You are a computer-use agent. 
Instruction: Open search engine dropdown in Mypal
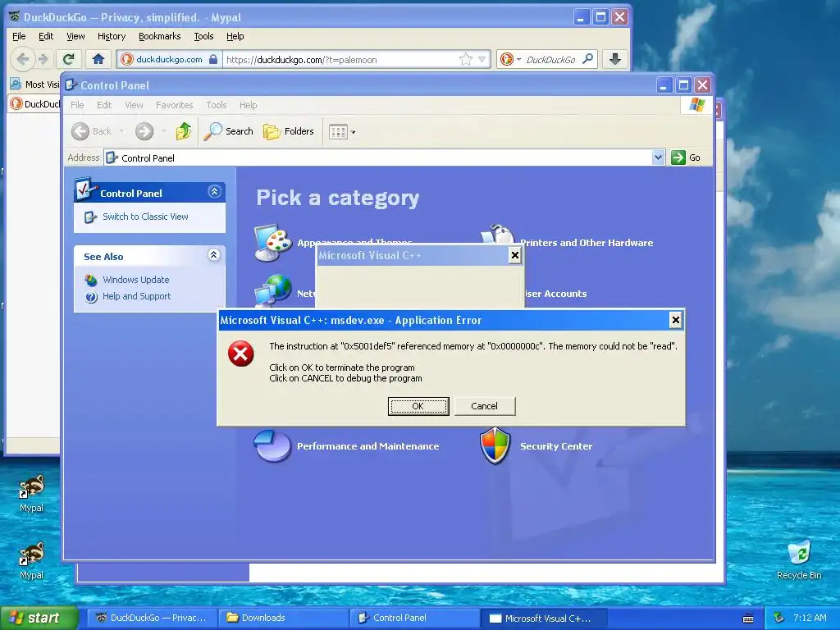(x=518, y=59)
